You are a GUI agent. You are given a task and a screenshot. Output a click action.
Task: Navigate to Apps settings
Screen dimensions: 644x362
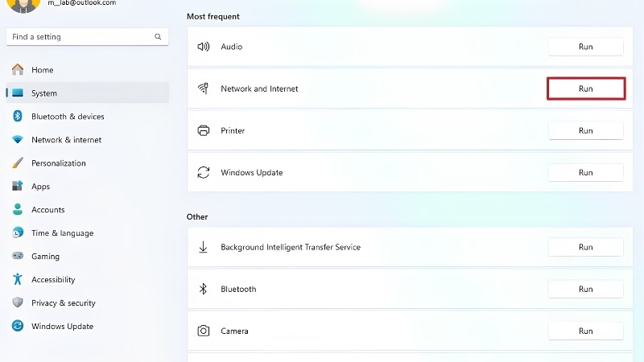[88, 187]
